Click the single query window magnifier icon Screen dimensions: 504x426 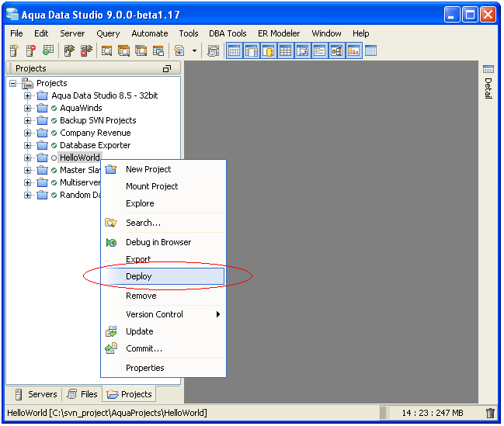coord(106,50)
